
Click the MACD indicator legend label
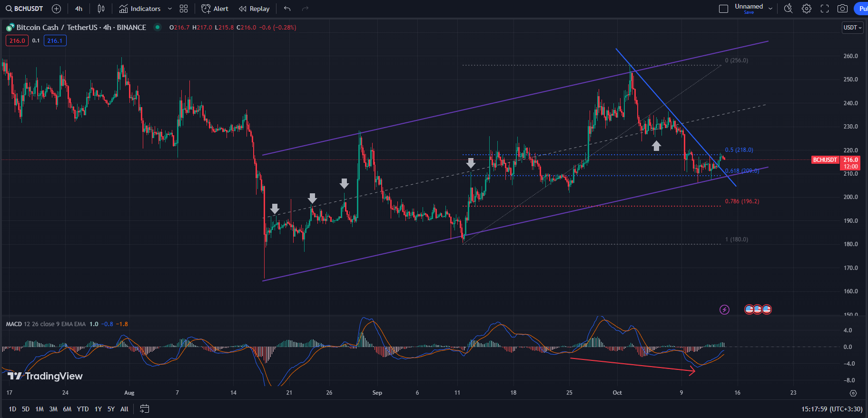(14, 324)
